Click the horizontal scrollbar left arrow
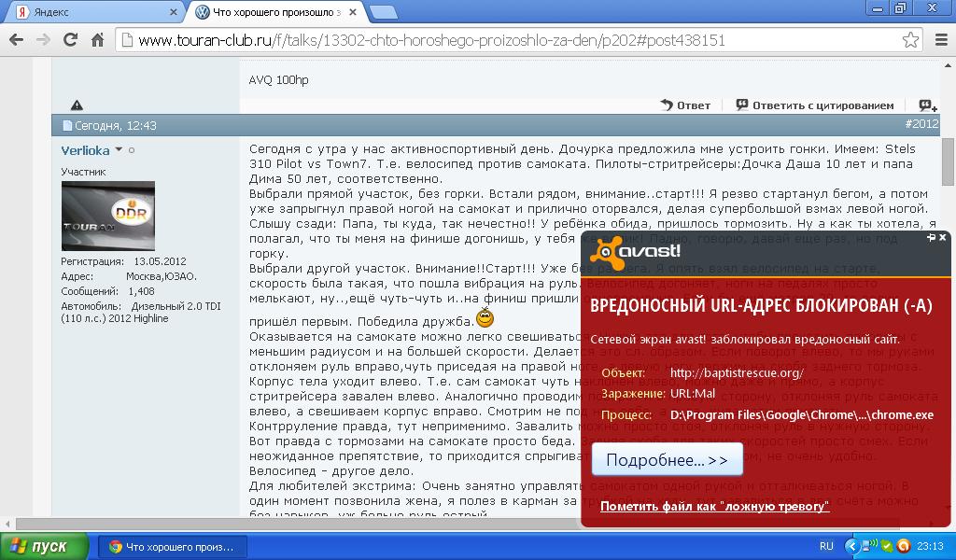 pyautogui.click(x=7, y=524)
